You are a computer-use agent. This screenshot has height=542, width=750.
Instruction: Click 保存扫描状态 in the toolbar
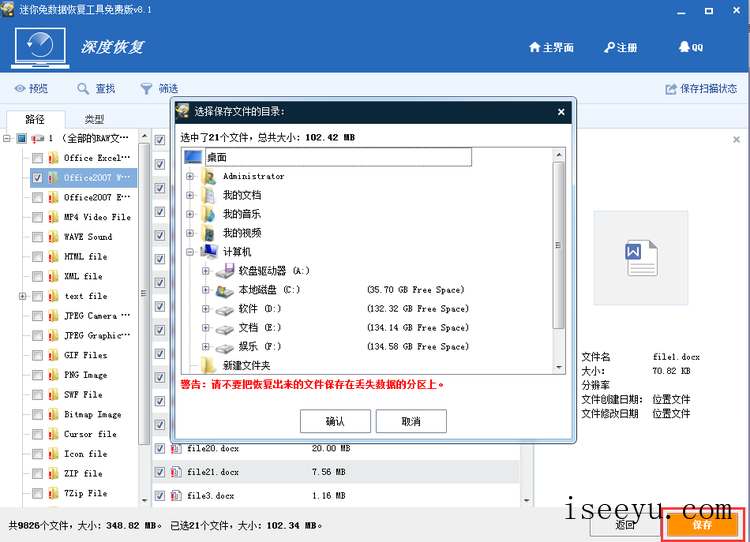701,89
